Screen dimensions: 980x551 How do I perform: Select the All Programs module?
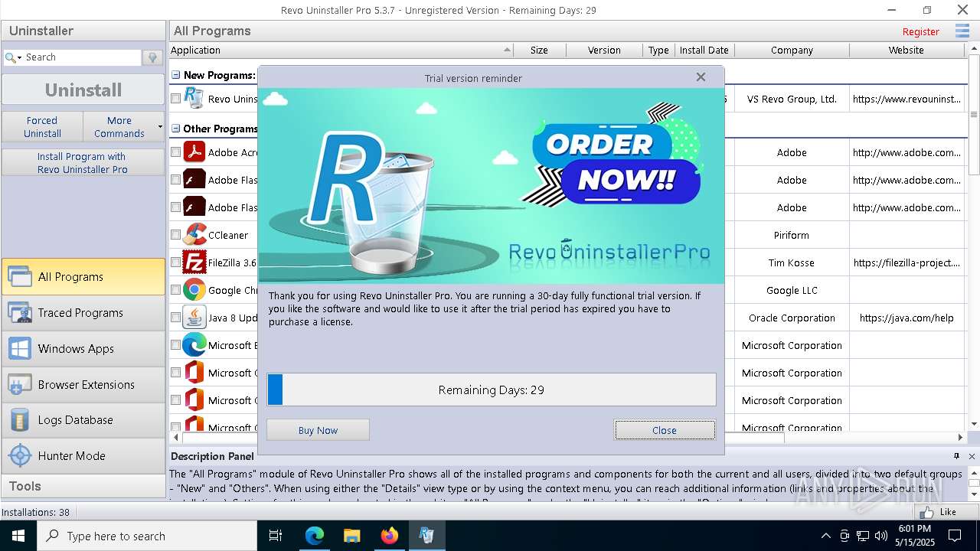point(83,277)
